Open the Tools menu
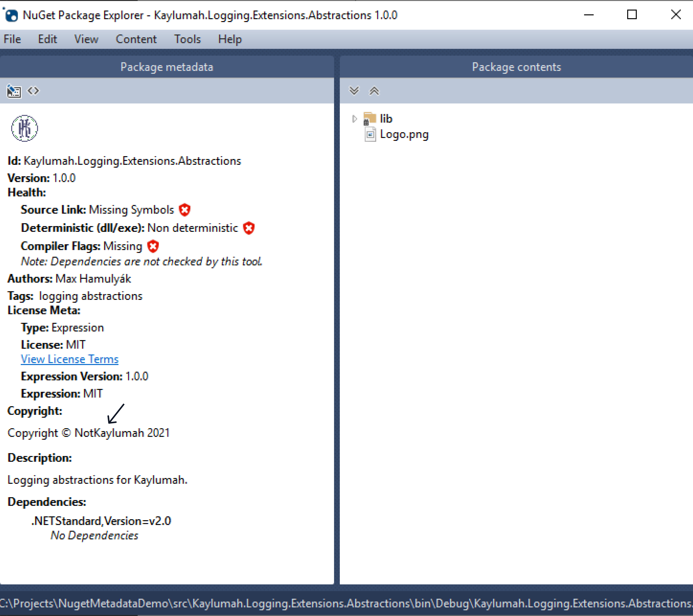 [187, 39]
